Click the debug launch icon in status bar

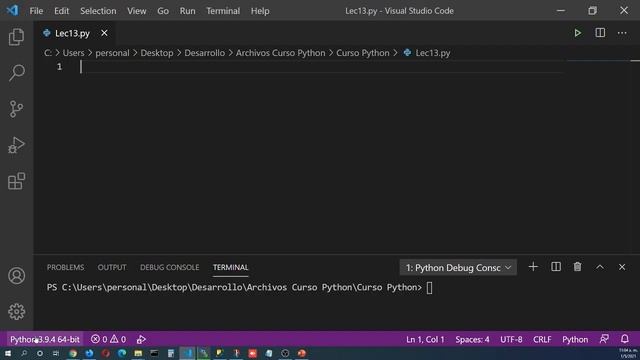tap(141, 340)
